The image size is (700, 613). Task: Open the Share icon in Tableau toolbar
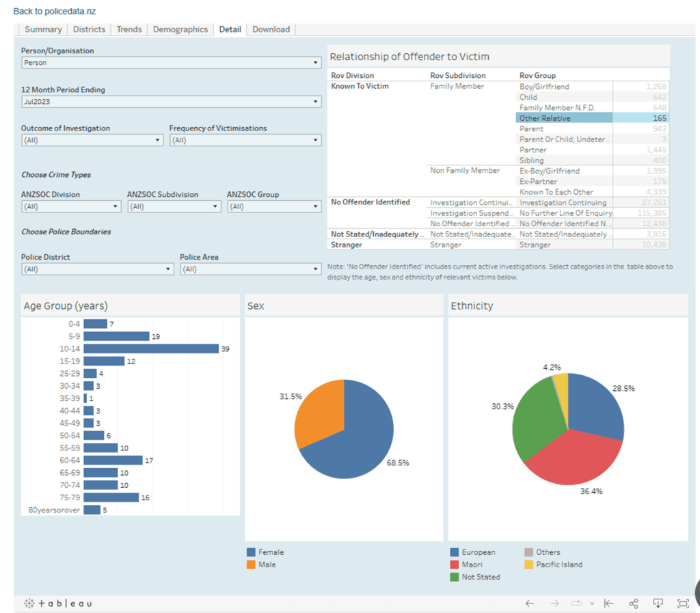click(x=634, y=603)
